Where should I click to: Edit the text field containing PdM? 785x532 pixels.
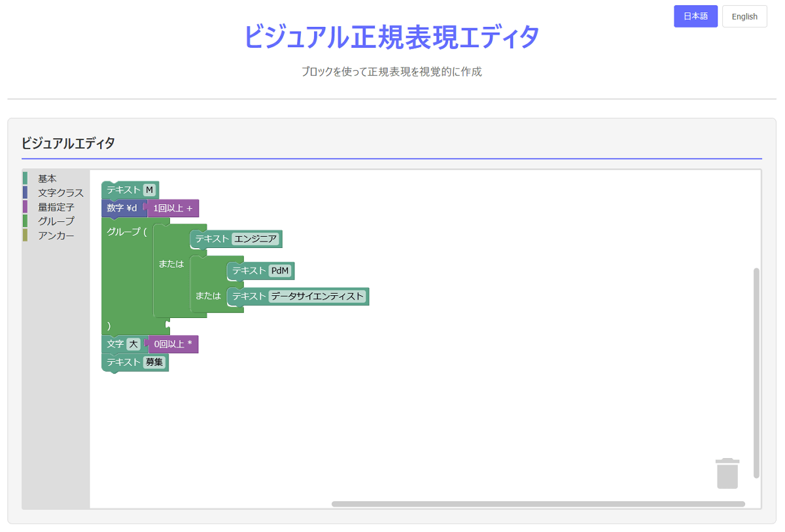tap(280, 270)
